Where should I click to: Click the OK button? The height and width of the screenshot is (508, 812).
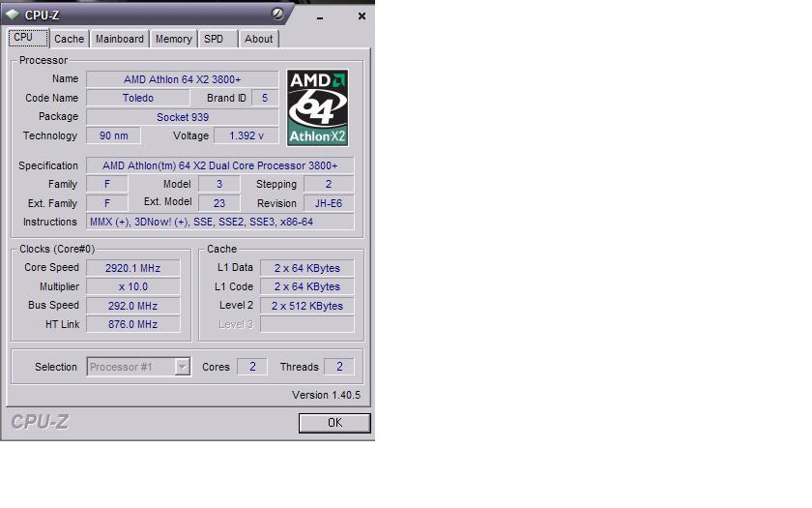click(x=334, y=423)
